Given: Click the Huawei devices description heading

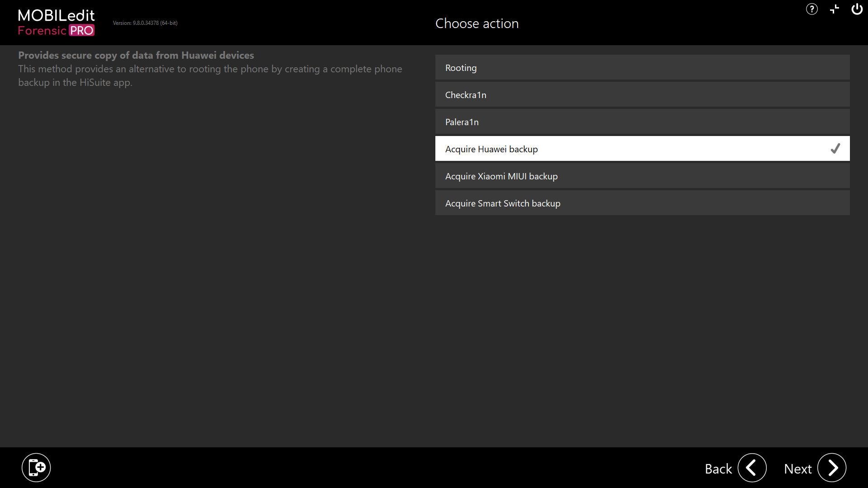Looking at the screenshot, I should coord(136,55).
